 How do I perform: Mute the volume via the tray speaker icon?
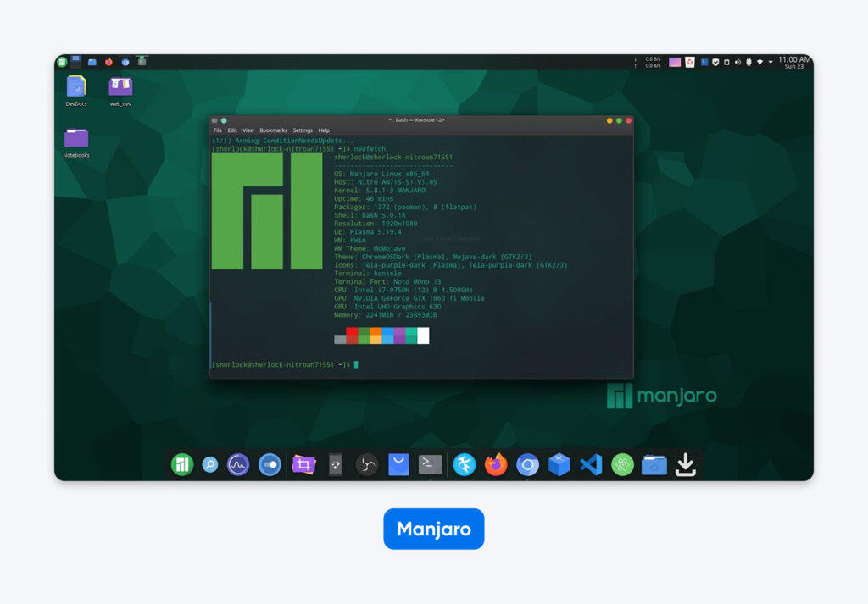737,62
